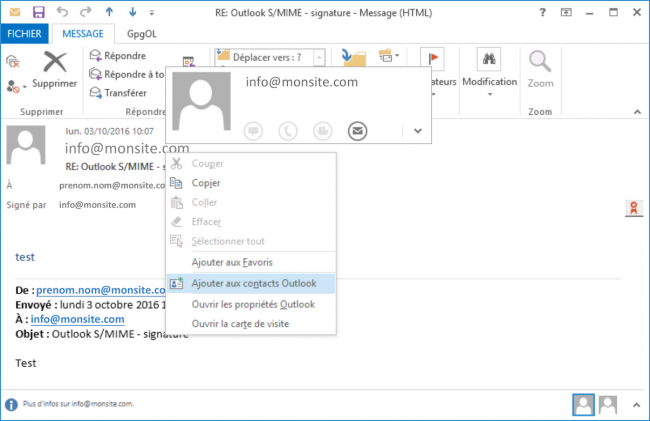Click the contact card avatar picture

pos(201,101)
